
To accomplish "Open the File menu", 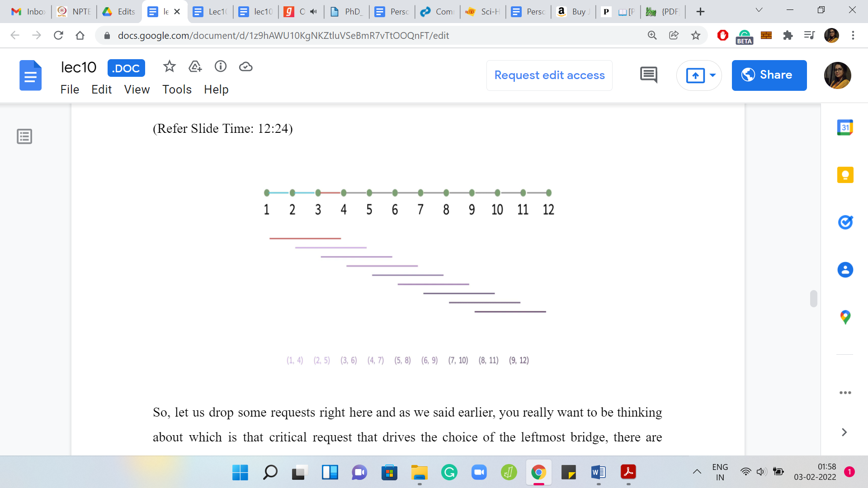I will (70, 89).
